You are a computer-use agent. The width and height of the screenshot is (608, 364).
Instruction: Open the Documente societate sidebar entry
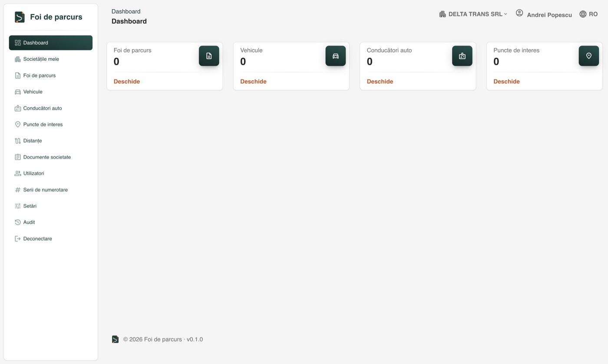pyautogui.click(x=51, y=157)
